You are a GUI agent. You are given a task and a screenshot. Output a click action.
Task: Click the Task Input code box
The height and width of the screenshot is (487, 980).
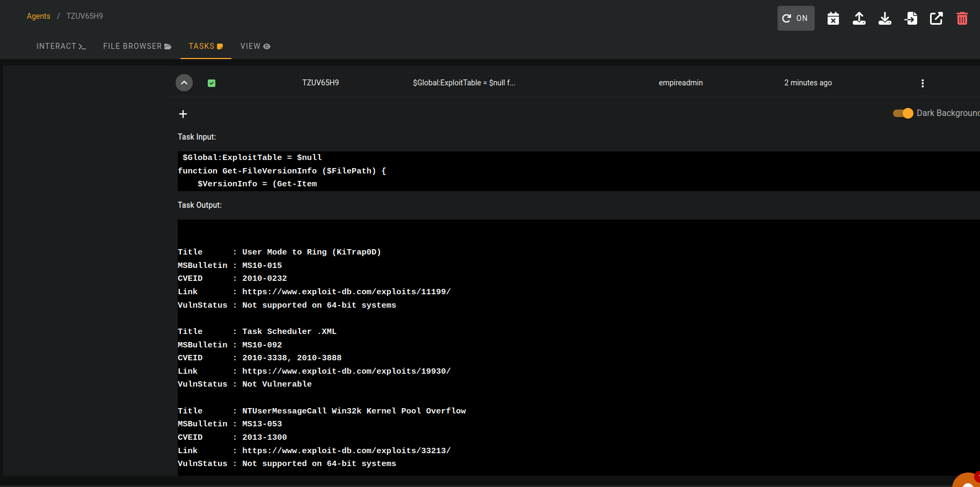(x=579, y=171)
